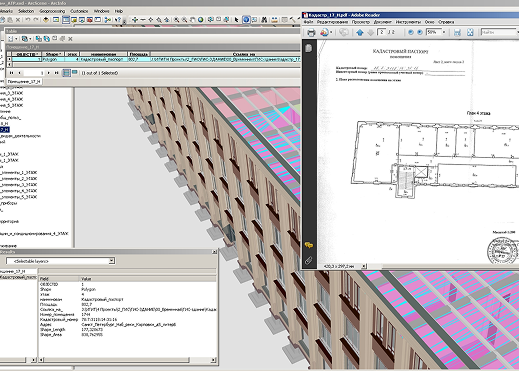519x371 pixels.
Task: Click Delete Selected X icon in Table toolbar
Action: point(70,39)
